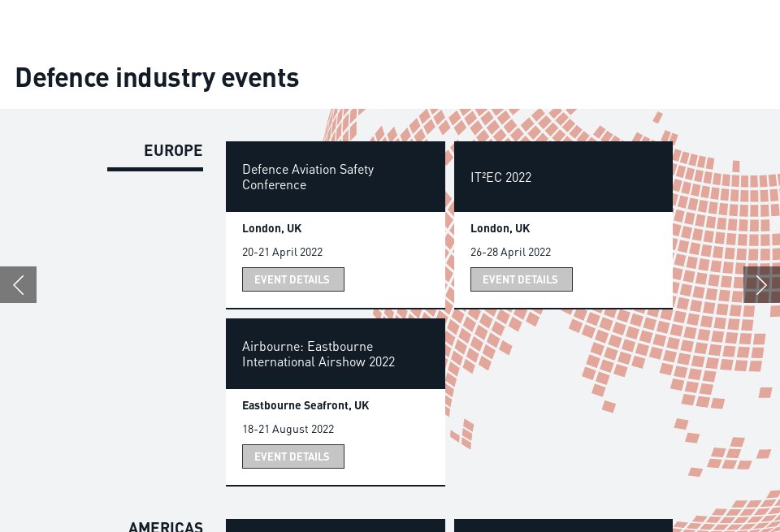Click the Airbourne: Eastbourne International Airshow 2022 title
The width and height of the screenshot is (780, 532).
pyautogui.click(x=318, y=354)
